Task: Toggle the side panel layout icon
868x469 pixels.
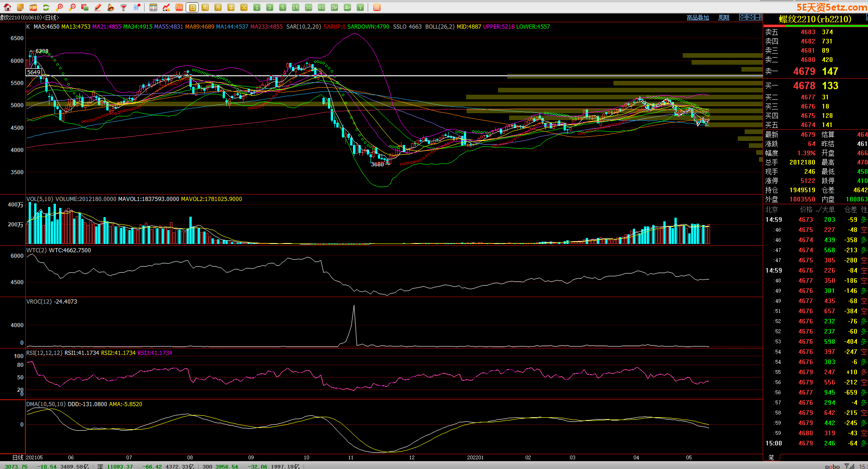Action: click(x=759, y=17)
